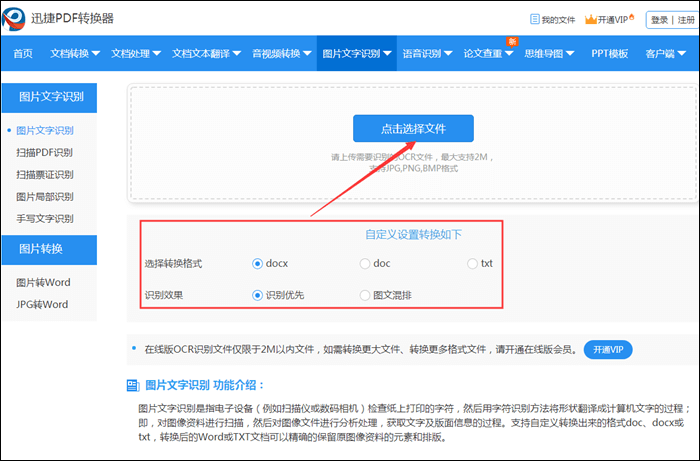Select txt conversion format
Image resolution: width=700 pixels, height=461 pixels.
tap(472, 264)
